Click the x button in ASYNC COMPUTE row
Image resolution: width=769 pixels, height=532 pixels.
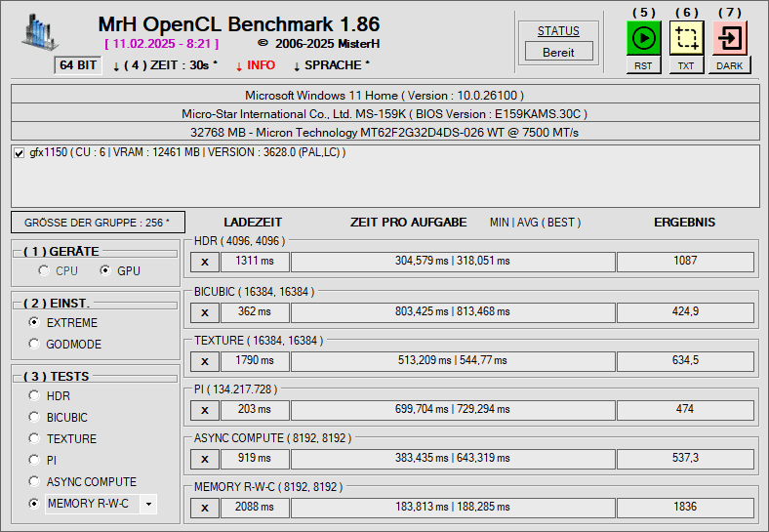tap(205, 460)
